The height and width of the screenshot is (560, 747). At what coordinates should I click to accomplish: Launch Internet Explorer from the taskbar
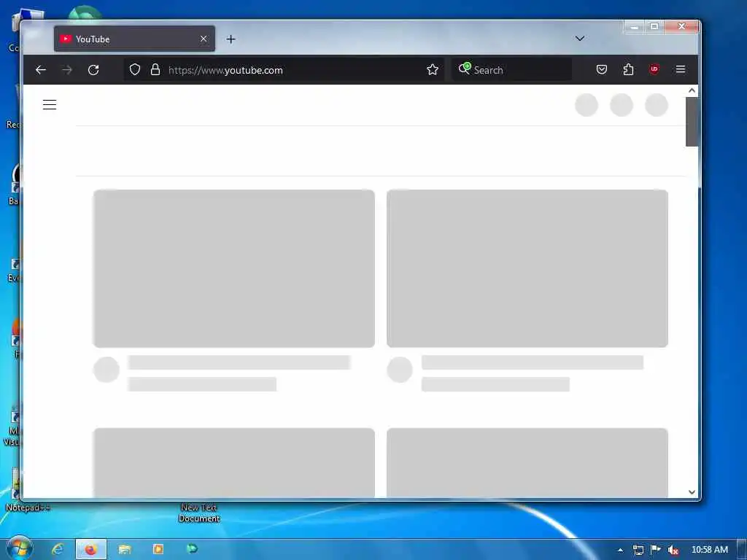[x=58, y=550]
